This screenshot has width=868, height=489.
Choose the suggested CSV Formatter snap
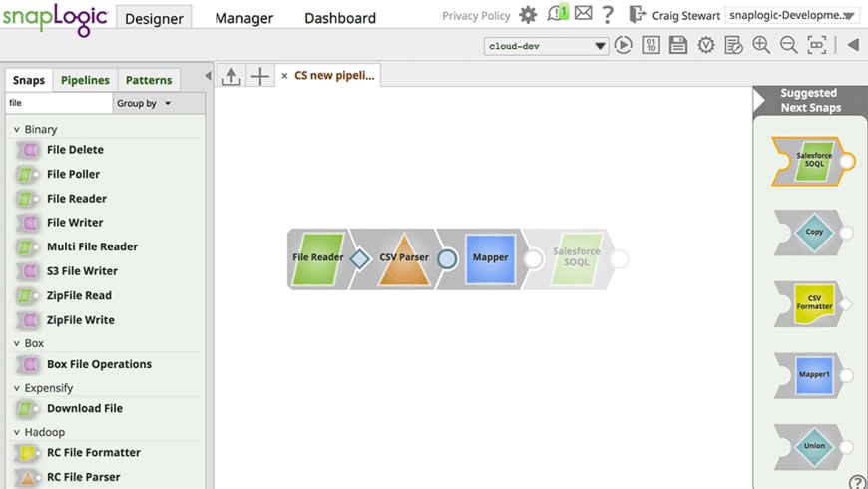[x=813, y=303]
